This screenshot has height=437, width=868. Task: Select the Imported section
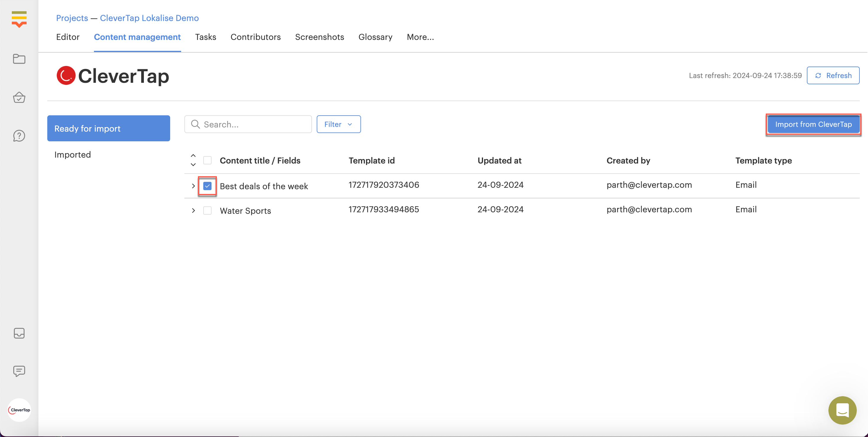click(72, 154)
